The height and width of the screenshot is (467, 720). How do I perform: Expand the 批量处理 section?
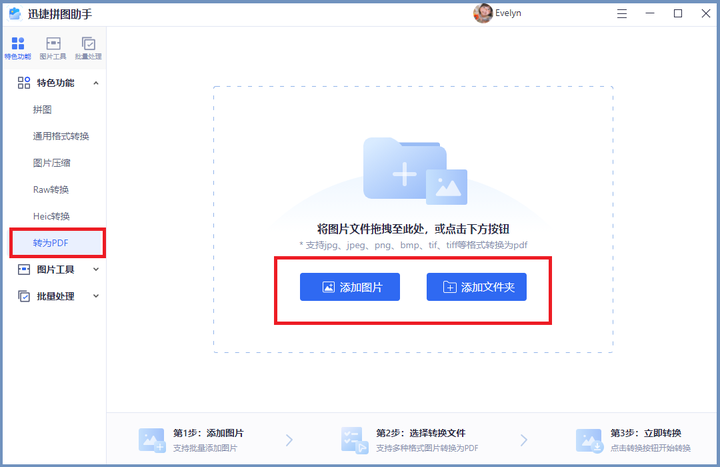pyautogui.click(x=96, y=296)
